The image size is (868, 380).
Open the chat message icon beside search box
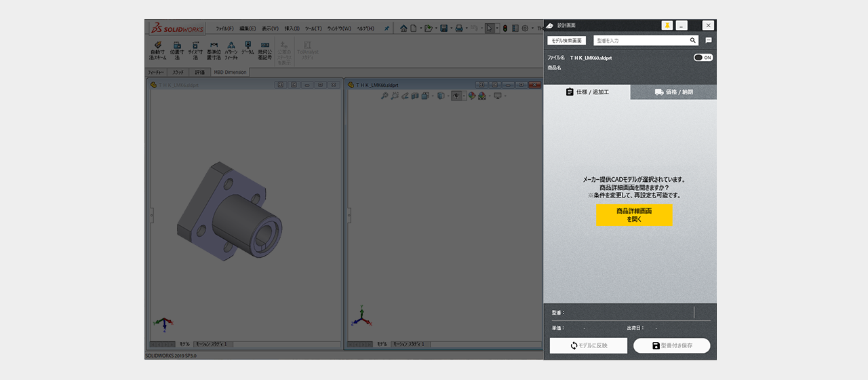pos(709,41)
